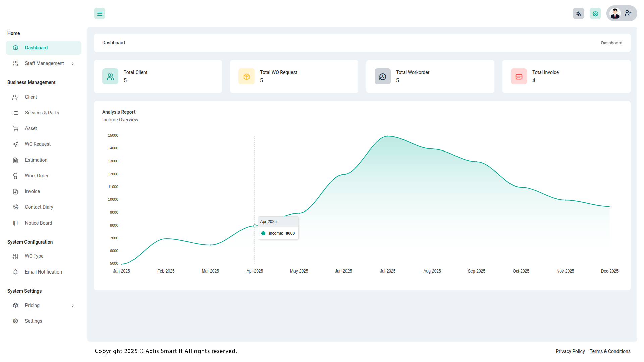Click the Email Notification bell icon

pos(15,272)
